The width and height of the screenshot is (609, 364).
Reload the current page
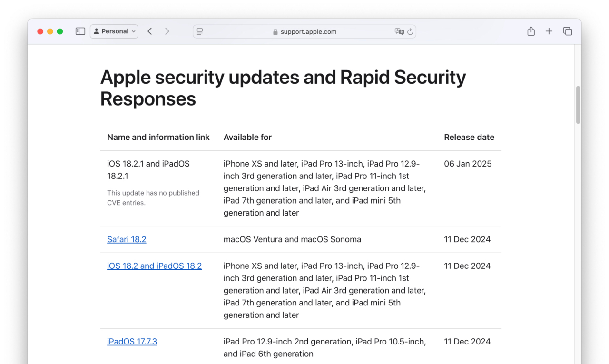pyautogui.click(x=410, y=32)
